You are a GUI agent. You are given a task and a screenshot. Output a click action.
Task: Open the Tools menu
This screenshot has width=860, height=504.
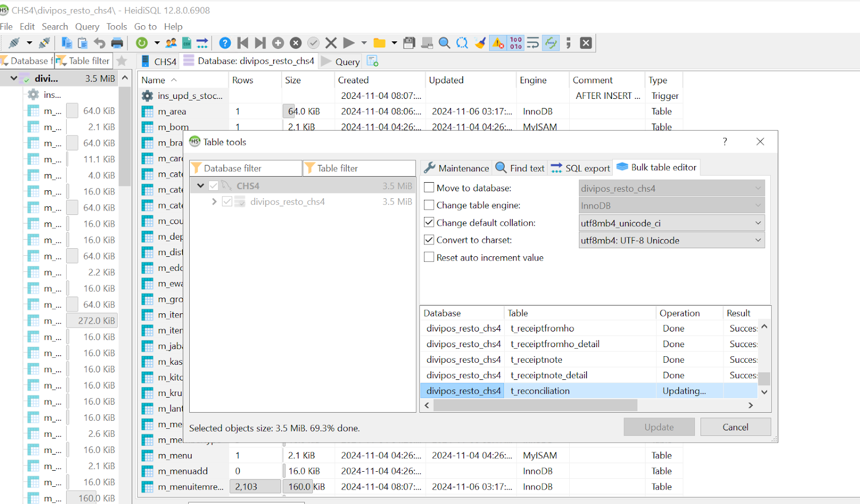[117, 26]
